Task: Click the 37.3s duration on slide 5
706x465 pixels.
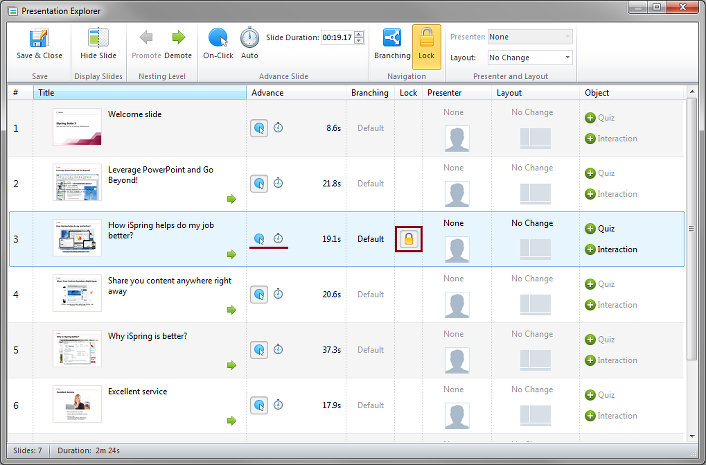Action: [331, 350]
